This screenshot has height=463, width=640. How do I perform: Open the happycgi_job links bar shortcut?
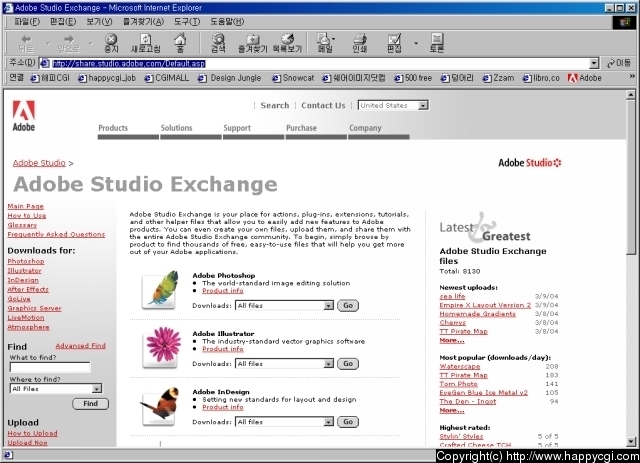pyautogui.click(x=107, y=78)
